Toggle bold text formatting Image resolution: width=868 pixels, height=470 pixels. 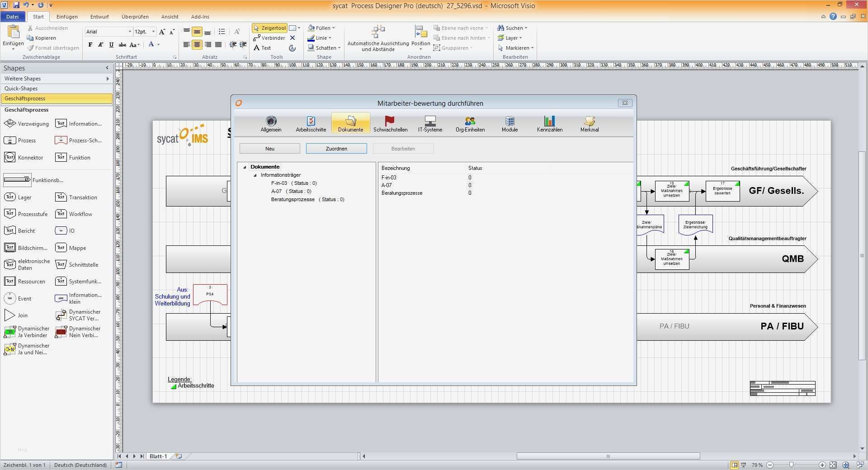click(x=90, y=45)
